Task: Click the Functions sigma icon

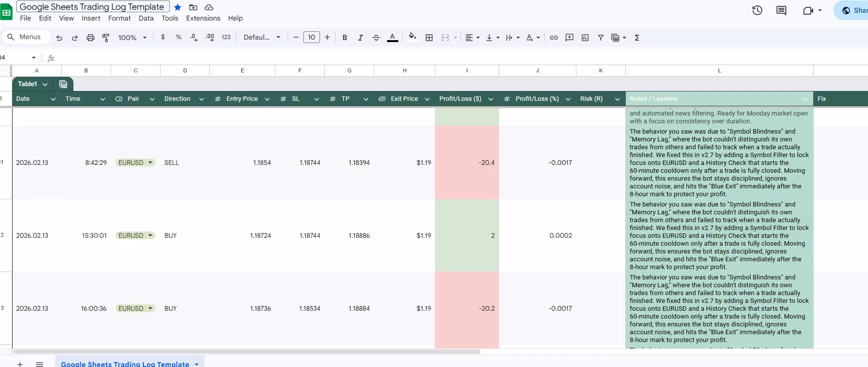Action: (637, 38)
